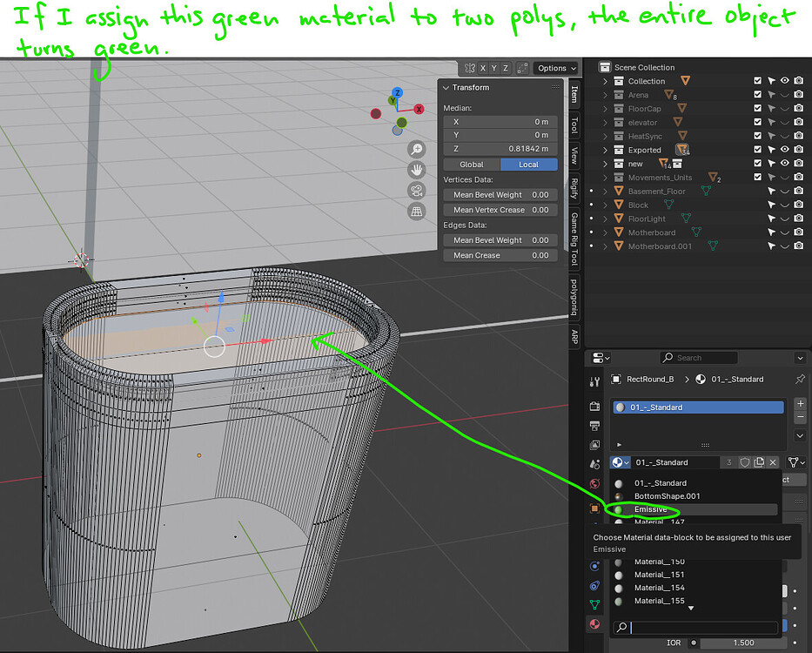812x653 pixels.
Task: Remove material slot with minus button
Action: click(800, 416)
